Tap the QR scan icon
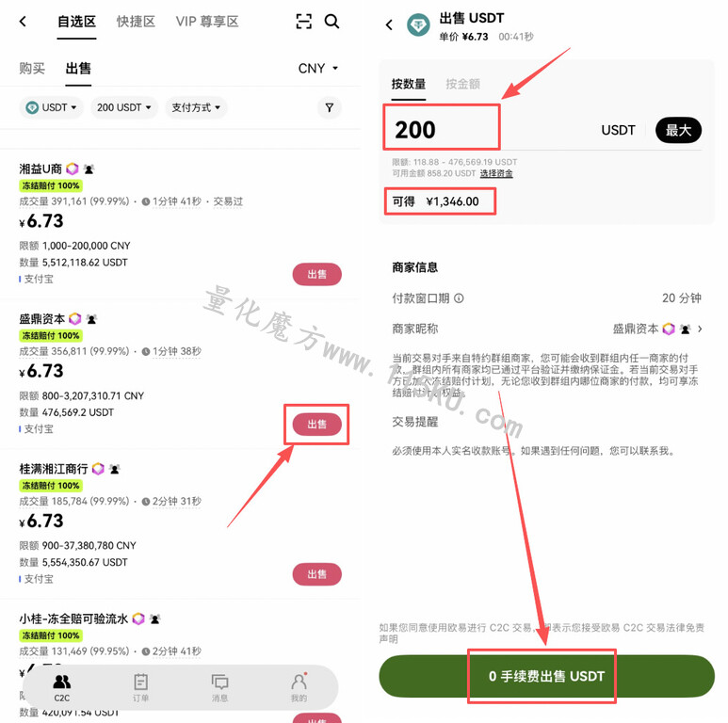The width and height of the screenshot is (728, 723). click(303, 22)
